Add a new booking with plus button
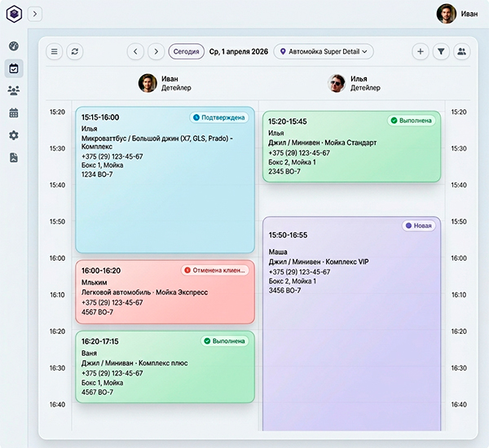The width and height of the screenshot is (489, 448). pyautogui.click(x=421, y=51)
